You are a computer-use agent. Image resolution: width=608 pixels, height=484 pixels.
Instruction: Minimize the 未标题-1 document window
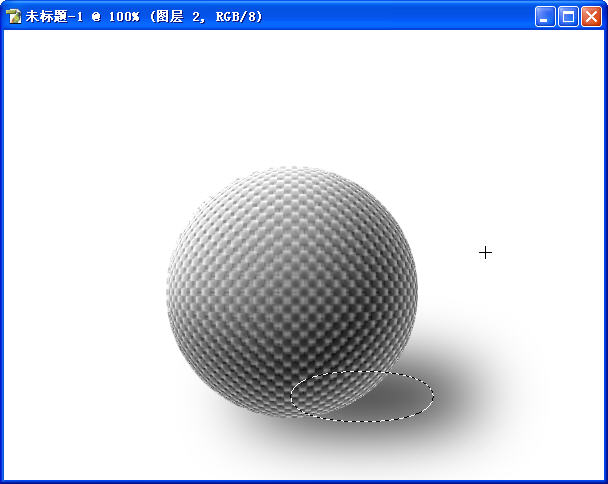click(545, 17)
